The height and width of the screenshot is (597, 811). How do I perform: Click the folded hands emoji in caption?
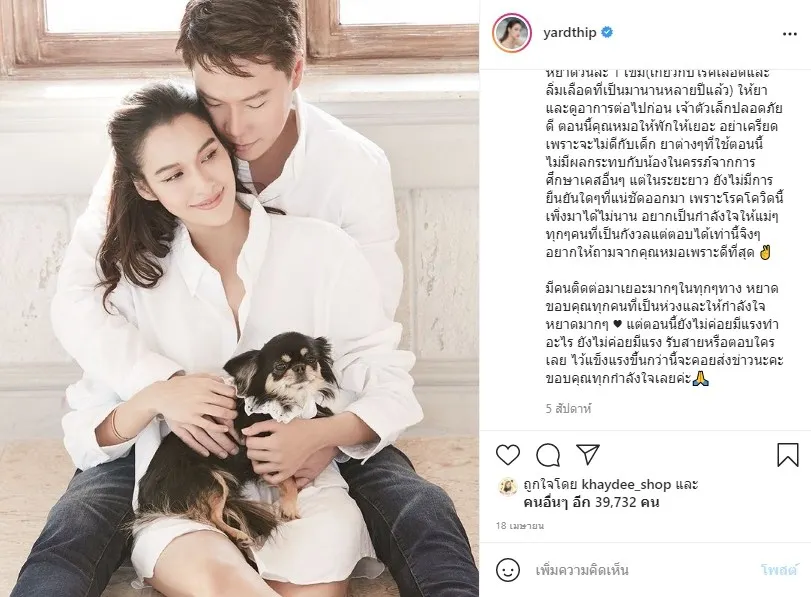click(x=701, y=379)
